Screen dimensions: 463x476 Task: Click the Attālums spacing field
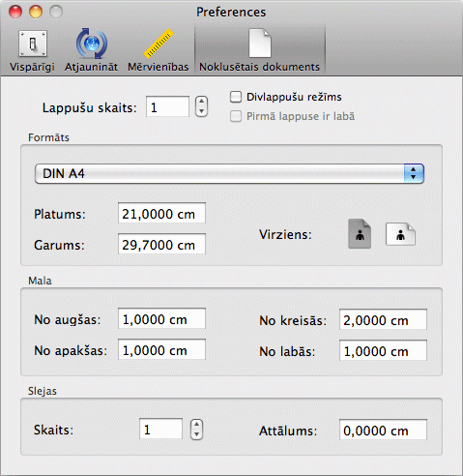click(383, 430)
